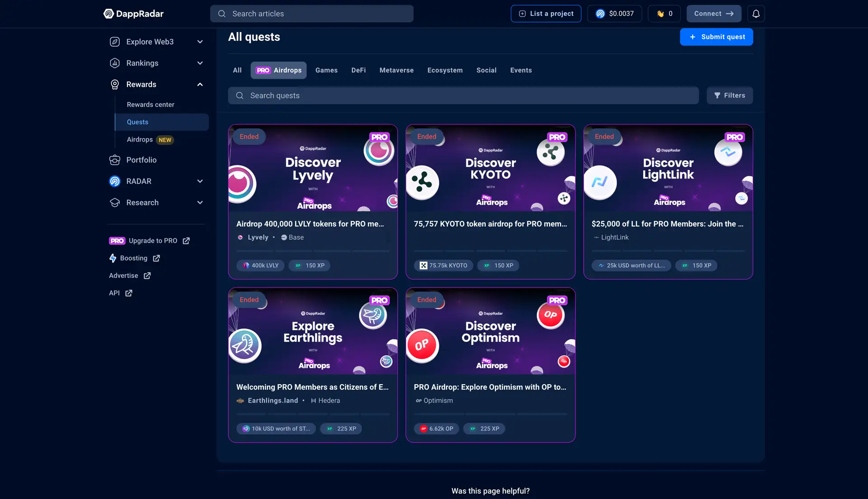Click the Portfolio sidebar icon
The width and height of the screenshot is (868, 499).
[115, 160]
